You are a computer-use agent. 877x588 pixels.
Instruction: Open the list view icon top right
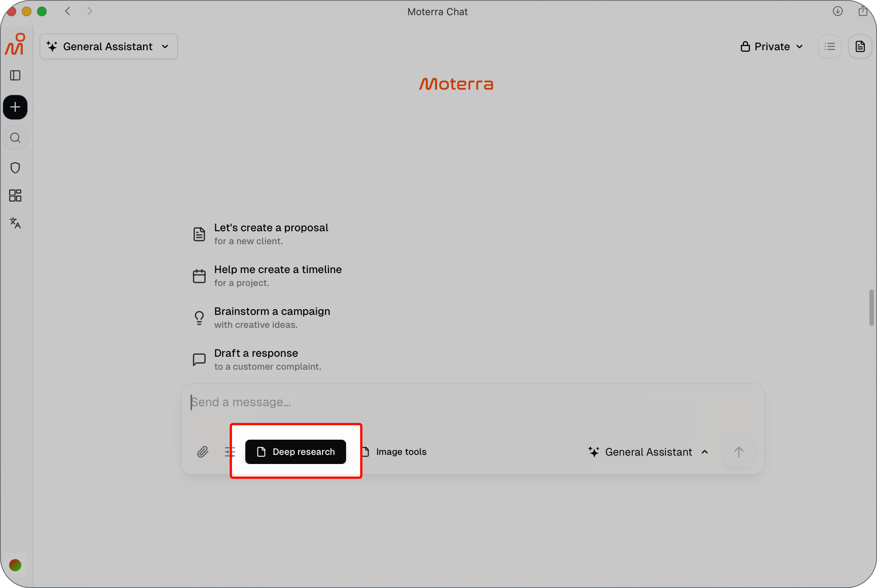pos(830,46)
